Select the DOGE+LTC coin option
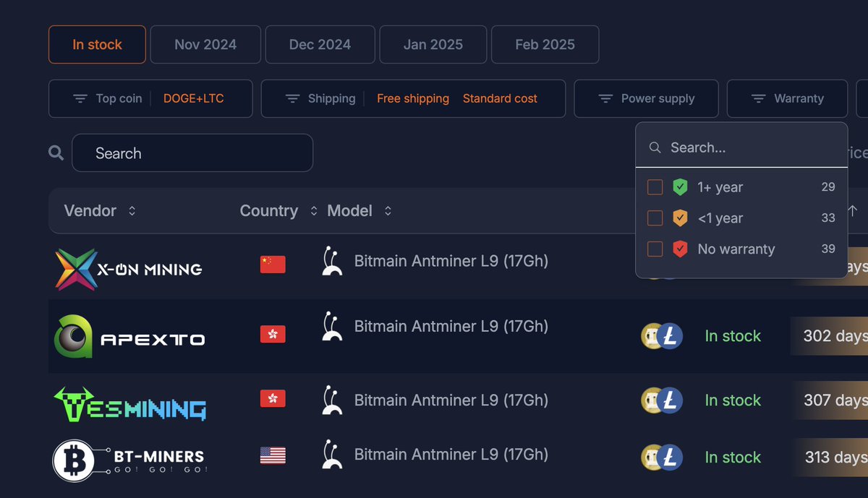 193,98
